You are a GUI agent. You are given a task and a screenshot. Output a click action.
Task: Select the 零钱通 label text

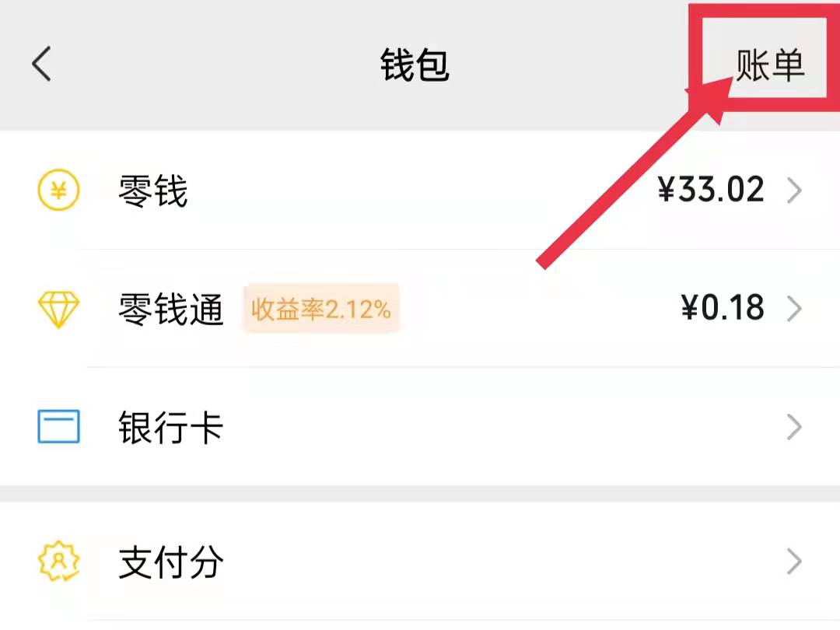tap(171, 310)
